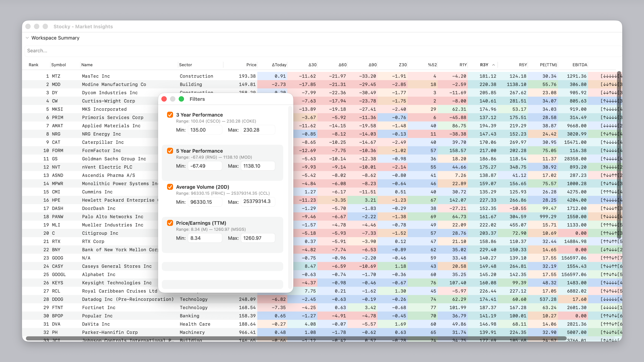Image resolution: width=644 pixels, height=362 pixels.
Task: Sort by R5Y column header
Action: (523, 65)
